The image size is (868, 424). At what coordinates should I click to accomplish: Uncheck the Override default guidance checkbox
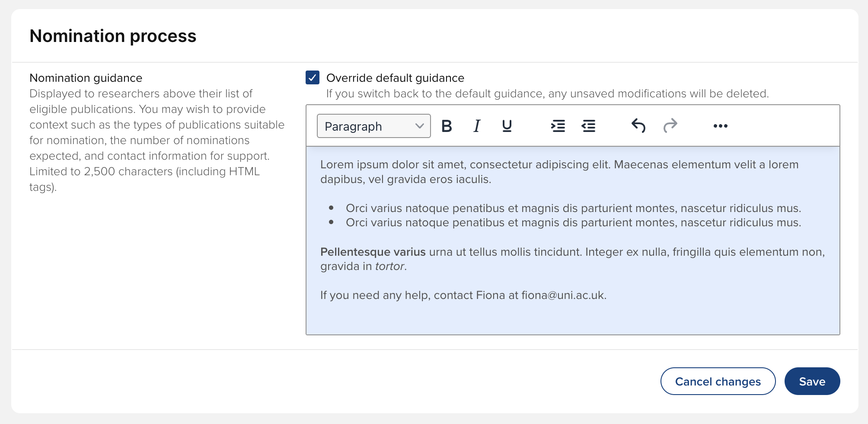click(x=313, y=78)
